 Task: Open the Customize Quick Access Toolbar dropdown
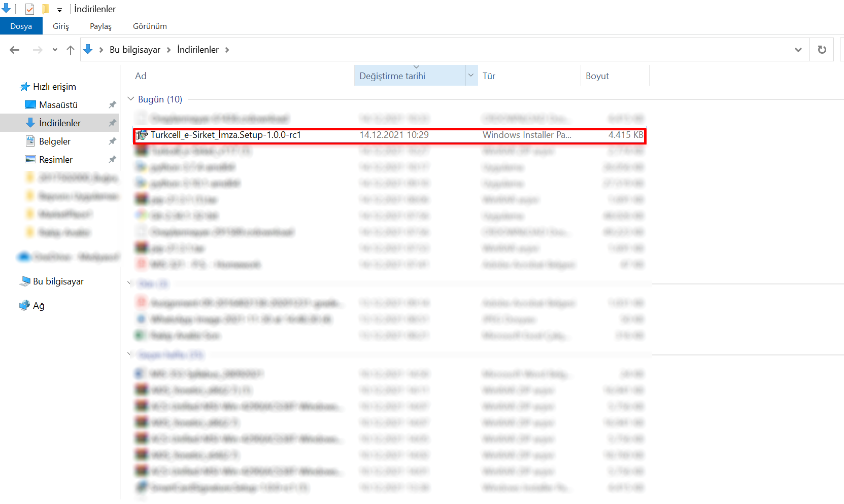[x=59, y=10]
